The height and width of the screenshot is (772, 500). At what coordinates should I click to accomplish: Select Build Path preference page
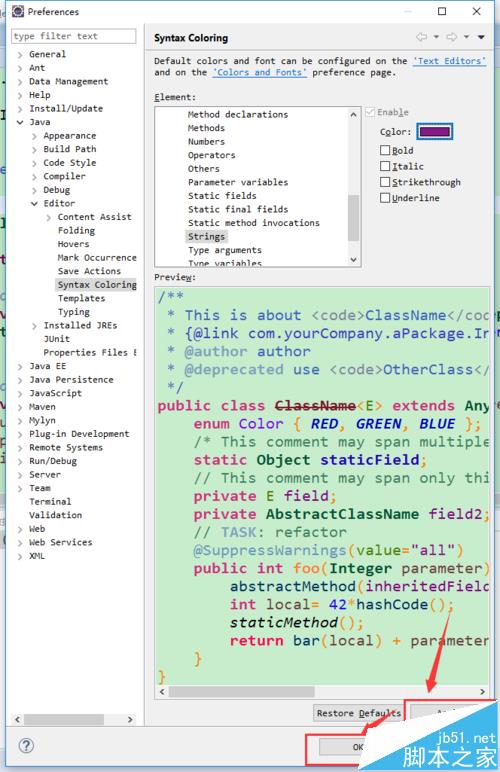[70, 149]
